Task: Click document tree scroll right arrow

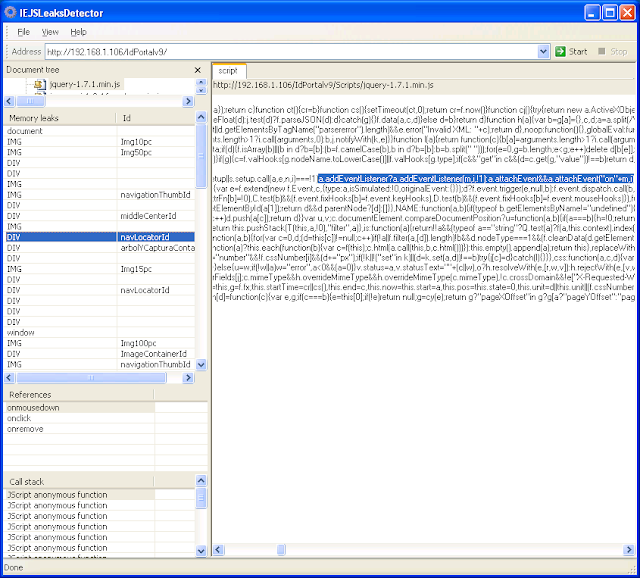Action: click(x=188, y=101)
